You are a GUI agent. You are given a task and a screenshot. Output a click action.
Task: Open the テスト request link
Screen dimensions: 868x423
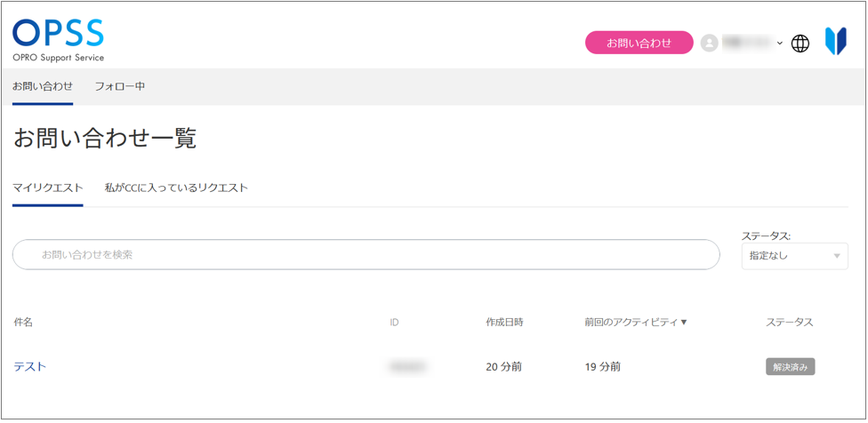click(x=30, y=367)
